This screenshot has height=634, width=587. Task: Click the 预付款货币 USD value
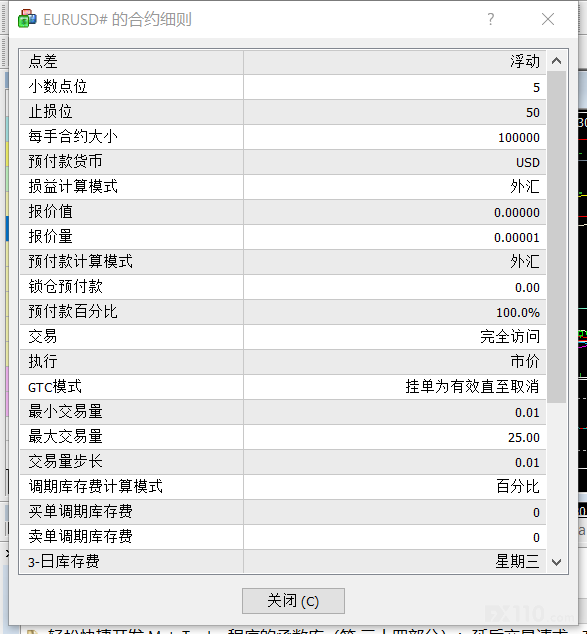(x=528, y=163)
